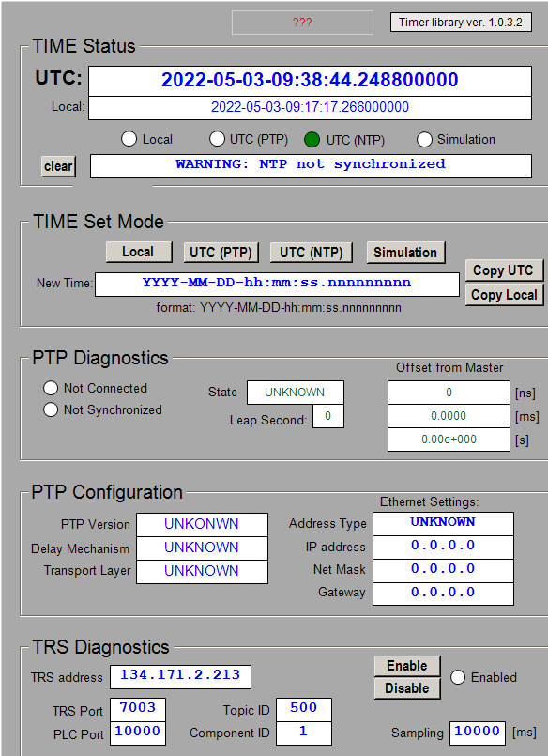Click the Net Mask 0.0.0.0 field
This screenshot has width=548, height=756.
(443, 571)
